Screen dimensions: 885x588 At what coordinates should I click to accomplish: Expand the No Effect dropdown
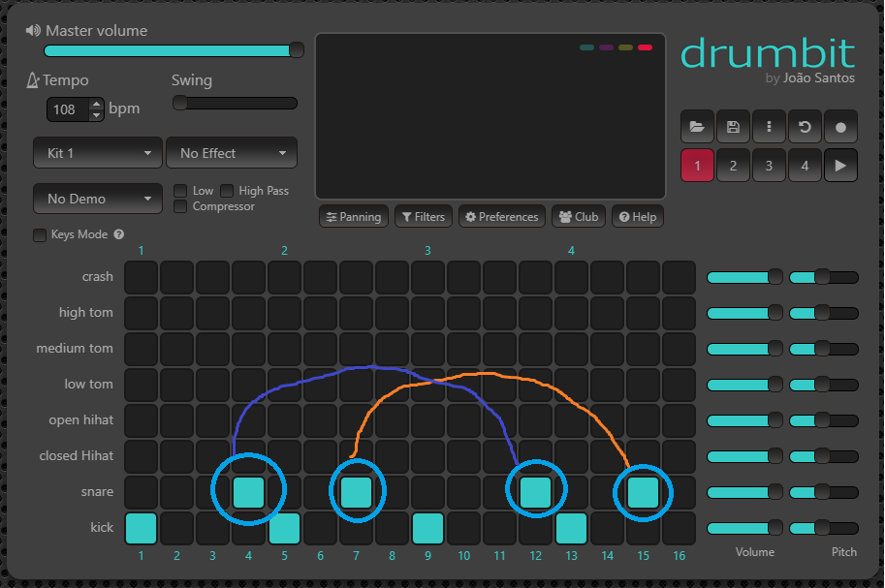232,153
